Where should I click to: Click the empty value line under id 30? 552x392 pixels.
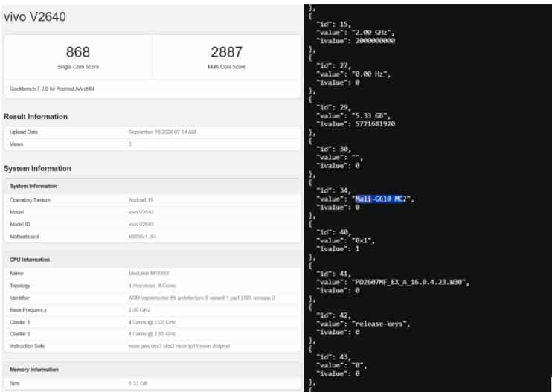click(x=339, y=157)
